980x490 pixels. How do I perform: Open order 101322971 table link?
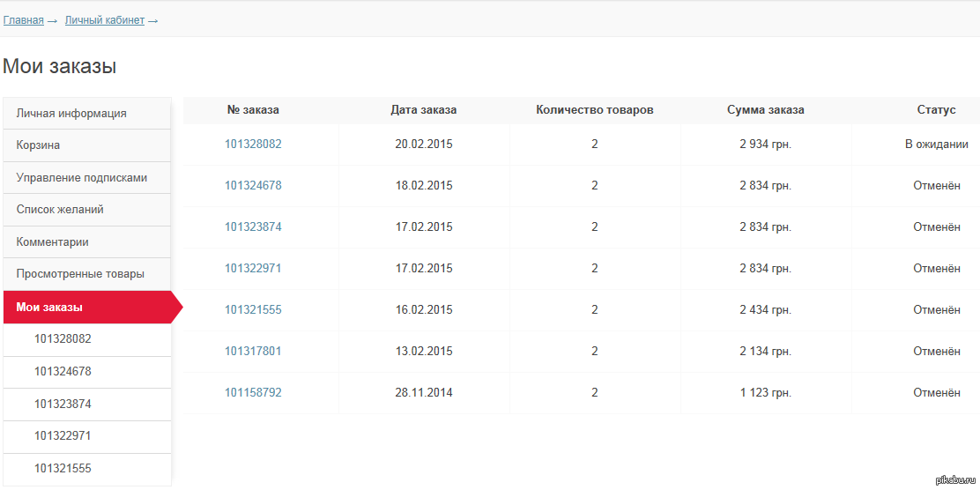click(253, 268)
